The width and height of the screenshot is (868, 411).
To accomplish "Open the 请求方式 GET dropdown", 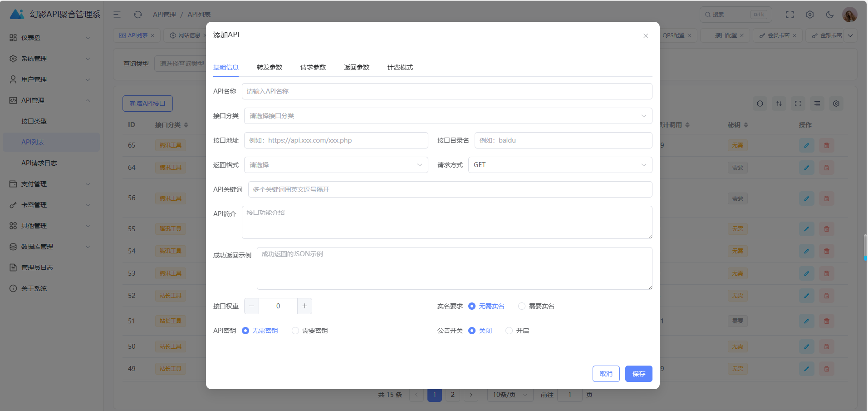I will (560, 165).
